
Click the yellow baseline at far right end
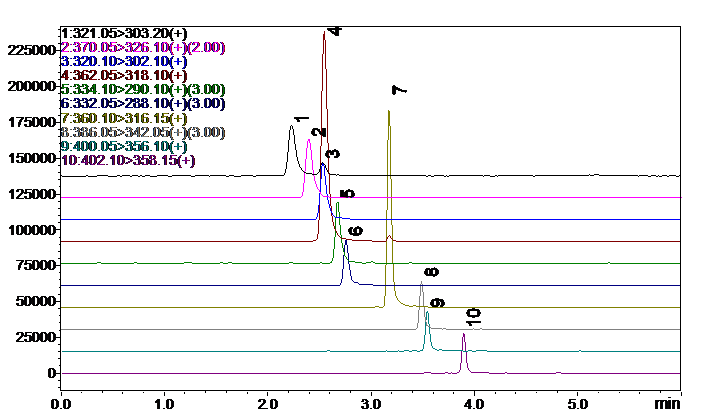(x=679, y=307)
